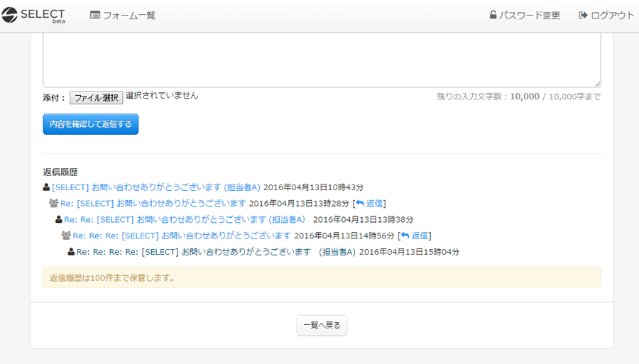Screen dimensions: 639x364
Task: Click the 一覧へ戻る button
Action: (322, 326)
